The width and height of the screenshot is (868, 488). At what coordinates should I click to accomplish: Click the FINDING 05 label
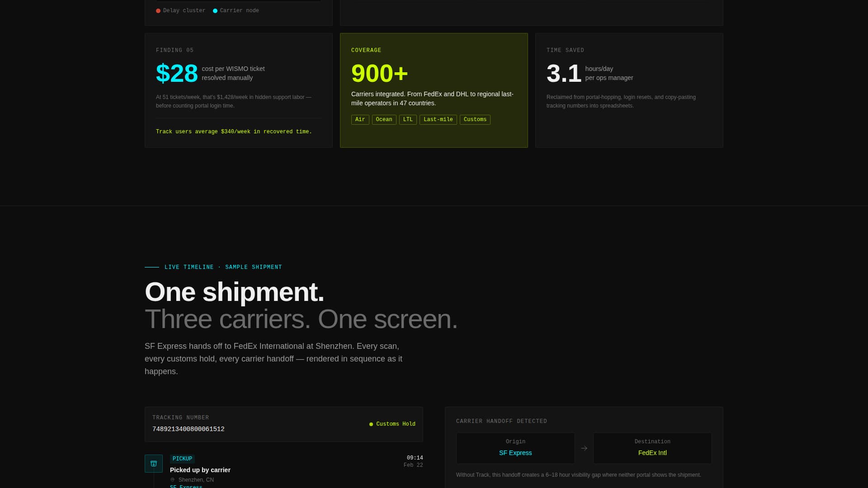pyautogui.click(x=175, y=51)
